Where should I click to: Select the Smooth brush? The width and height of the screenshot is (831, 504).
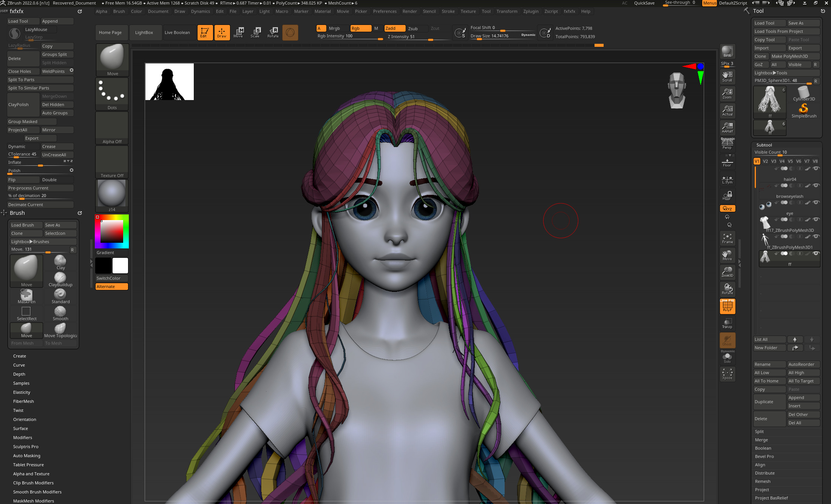coord(60,313)
